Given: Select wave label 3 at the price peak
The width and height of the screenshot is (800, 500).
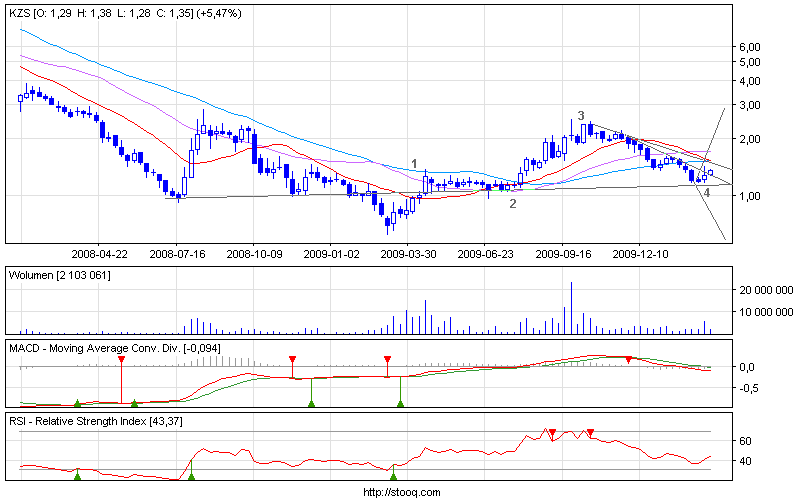Looking at the screenshot, I should [581, 116].
